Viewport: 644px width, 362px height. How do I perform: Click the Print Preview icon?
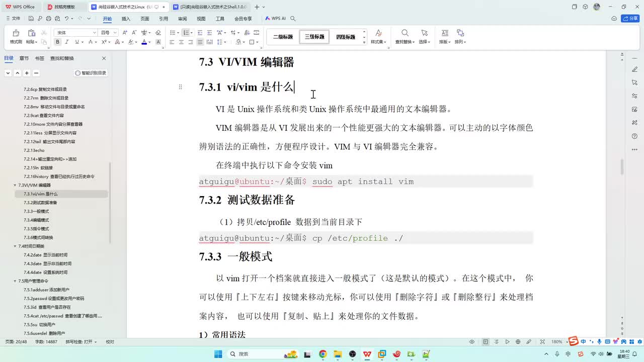click(x=57, y=19)
